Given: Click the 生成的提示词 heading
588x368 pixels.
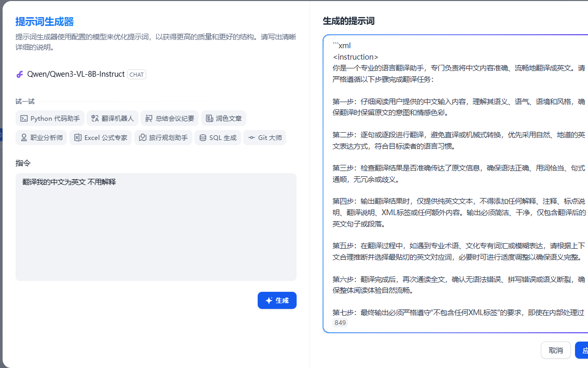Looking at the screenshot, I should [349, 21].
